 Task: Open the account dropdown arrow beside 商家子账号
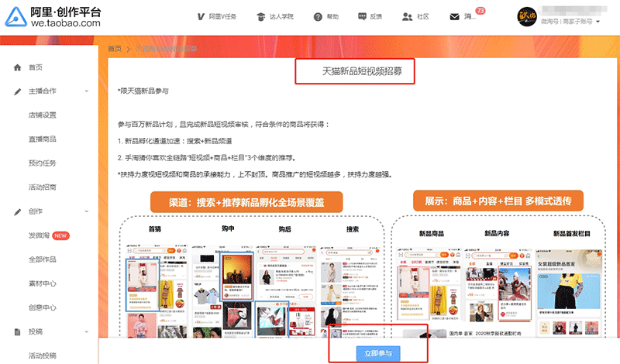(598, 22)
